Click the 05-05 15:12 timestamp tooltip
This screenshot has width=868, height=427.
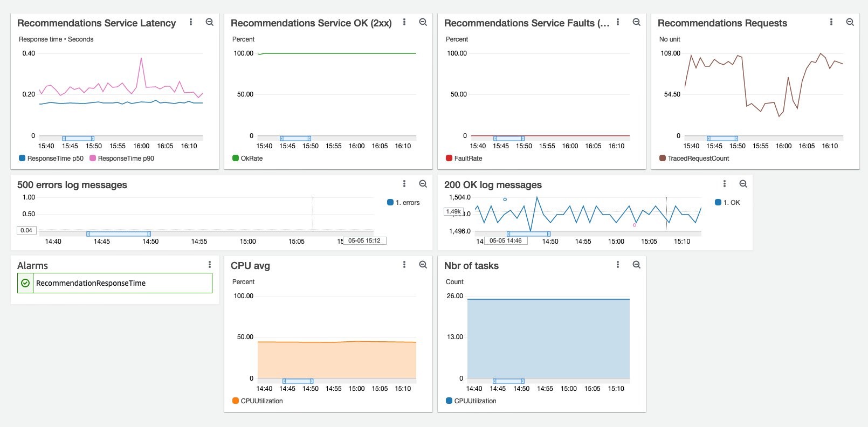click(x=364, y=241)
